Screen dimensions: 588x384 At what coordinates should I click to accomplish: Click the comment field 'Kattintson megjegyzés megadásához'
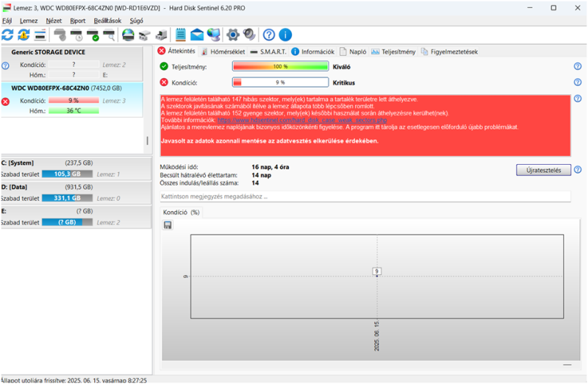click(365, 196)
